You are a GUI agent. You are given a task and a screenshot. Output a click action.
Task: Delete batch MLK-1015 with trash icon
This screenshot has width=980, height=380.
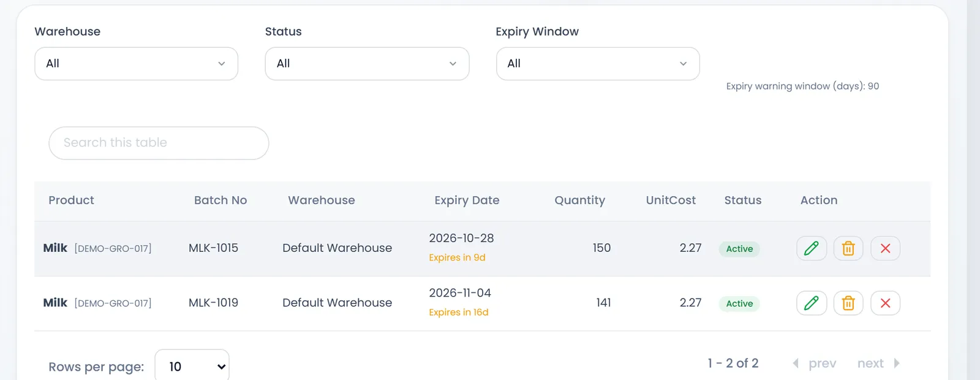[x=848, y=248]
